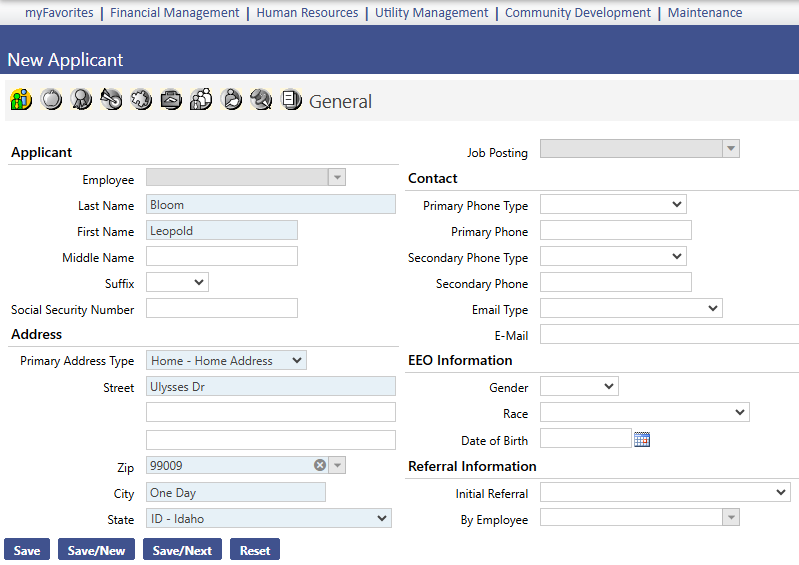Open the puzzle piece icon tab
Screen dimensions: 799x565
(141, 99)
